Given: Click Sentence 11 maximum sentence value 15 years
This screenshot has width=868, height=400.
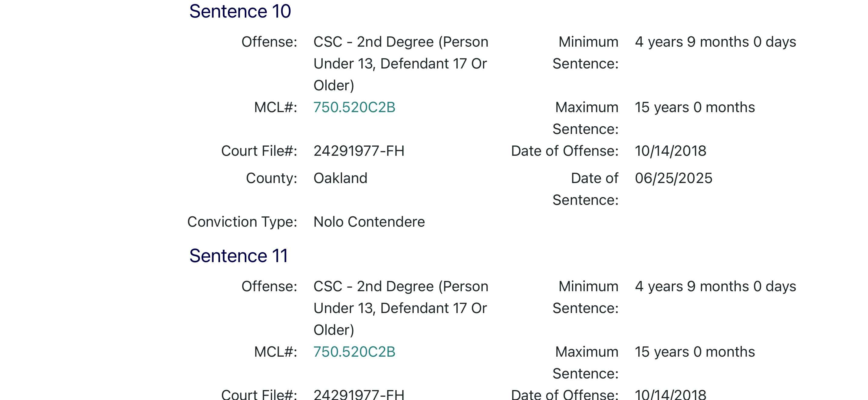Looking at the screenshot, I should 695,352.
